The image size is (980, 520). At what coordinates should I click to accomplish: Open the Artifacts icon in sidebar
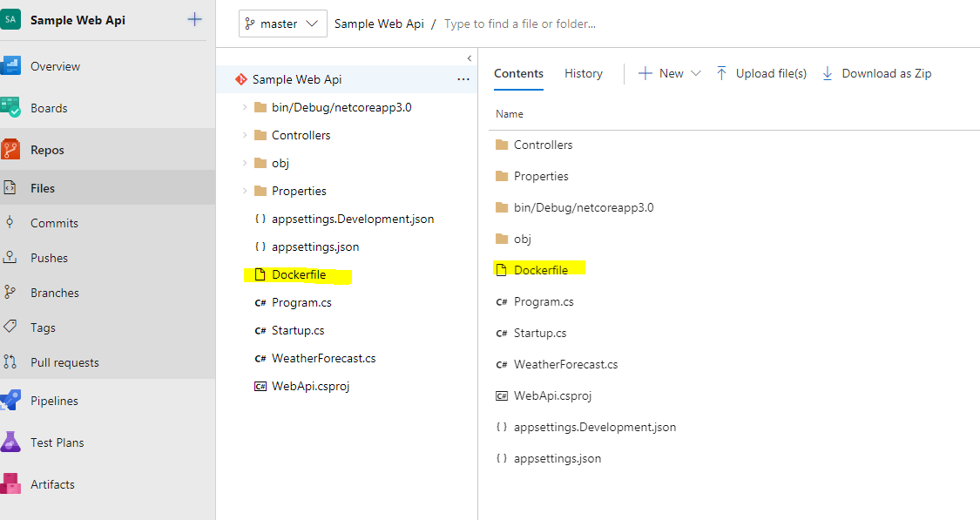click(10, 483)
